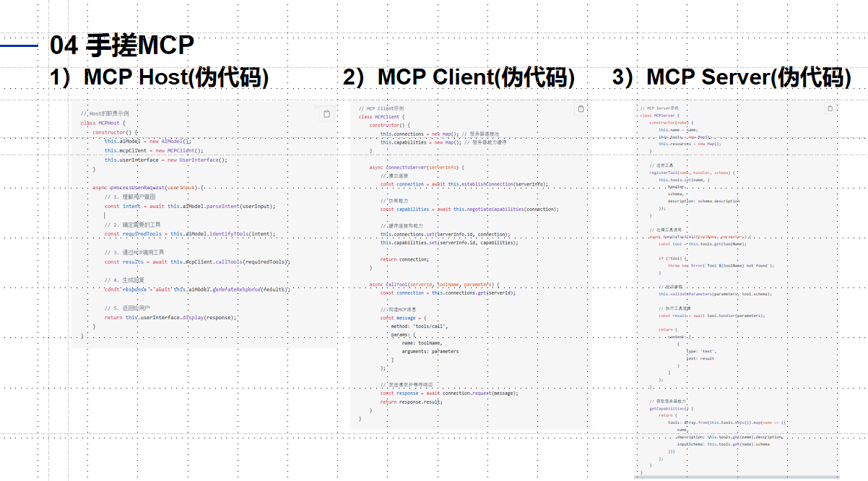Click the comment '// MCP Server示例'
The image size is (868, 481).
(x=660, y=108)
